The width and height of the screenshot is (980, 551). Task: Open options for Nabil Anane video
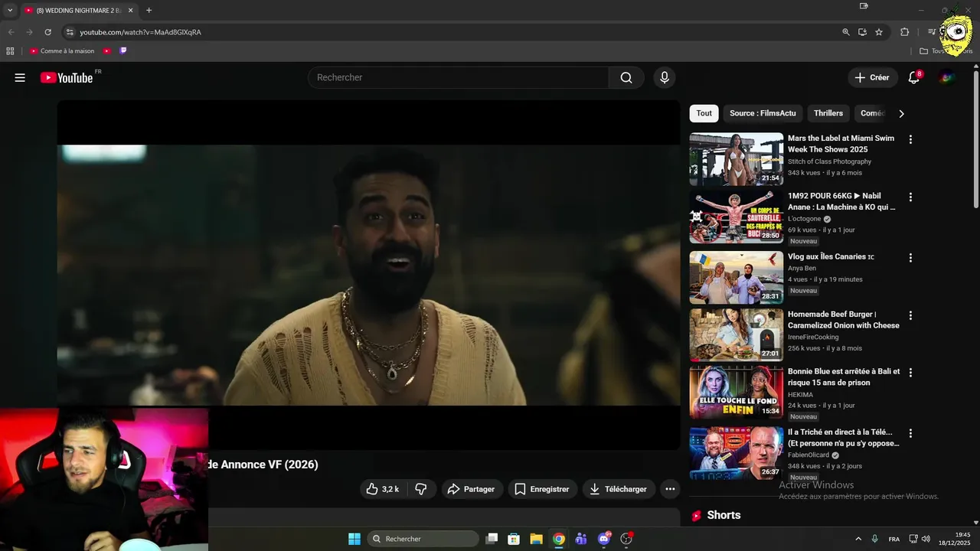click(910, 197)
